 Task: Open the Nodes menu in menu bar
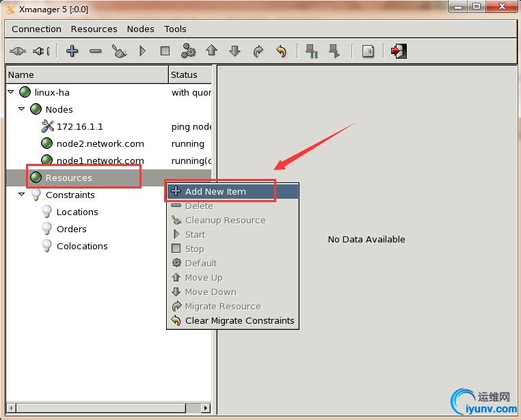(x=141, y=29)
